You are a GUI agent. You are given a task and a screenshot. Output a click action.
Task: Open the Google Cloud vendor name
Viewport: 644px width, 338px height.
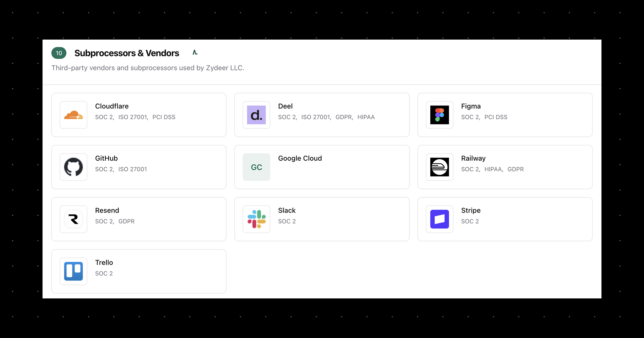point(300,158)
